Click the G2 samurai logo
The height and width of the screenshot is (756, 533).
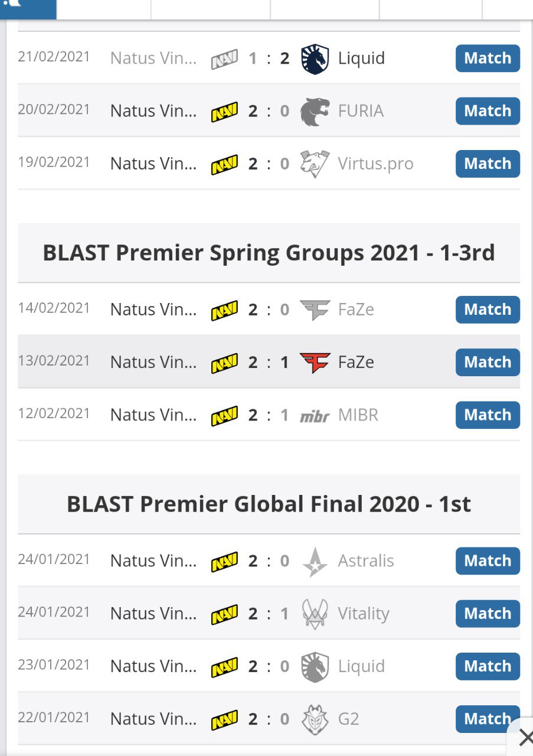(314, 719)
